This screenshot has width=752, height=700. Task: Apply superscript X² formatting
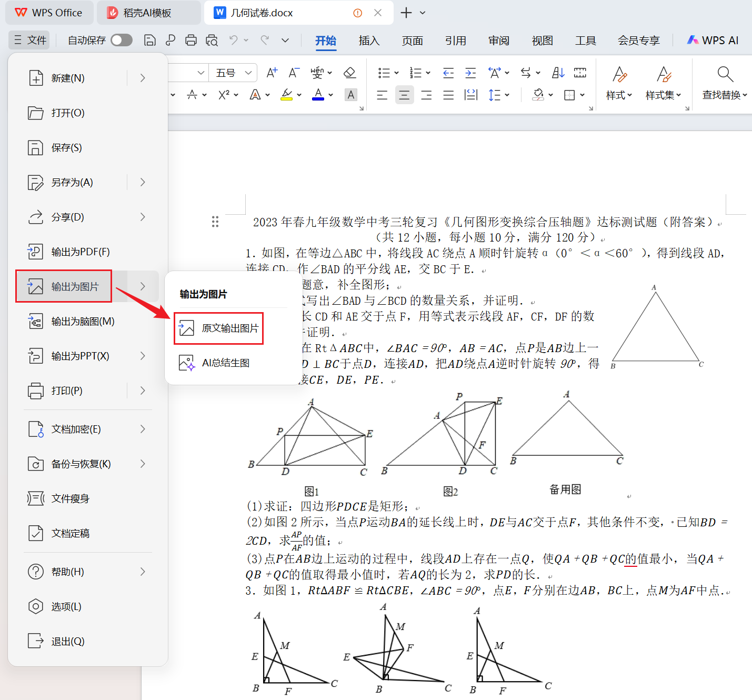click(x=224, y=95)
